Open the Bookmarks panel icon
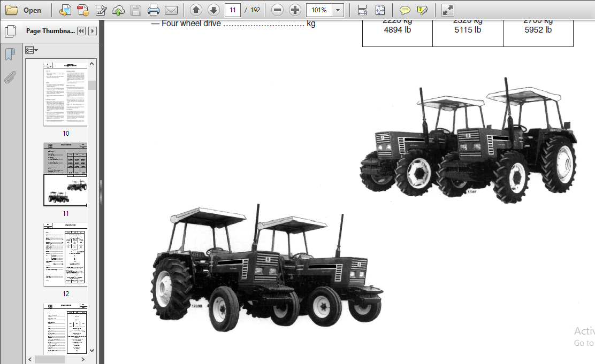Viewport: 595px width, 364px height. coord(10,54)
